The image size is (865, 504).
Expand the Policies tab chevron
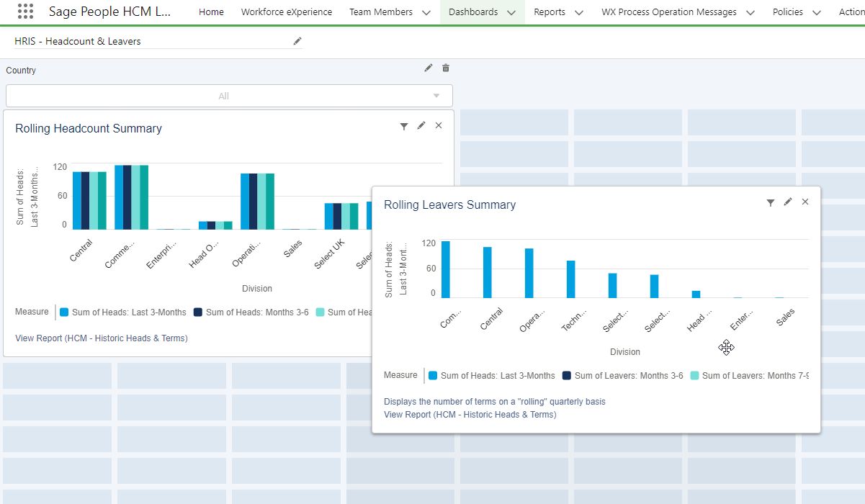click(x=817, y=12)
